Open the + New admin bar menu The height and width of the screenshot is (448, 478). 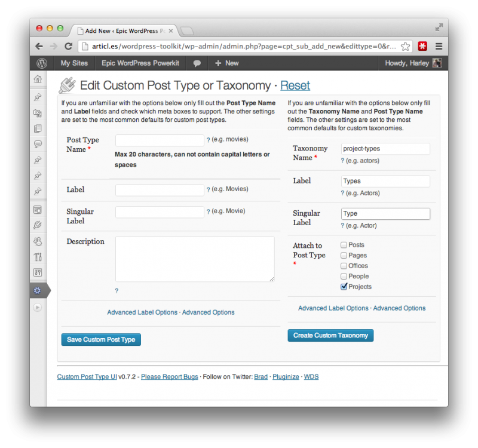(x=227, y=63)
